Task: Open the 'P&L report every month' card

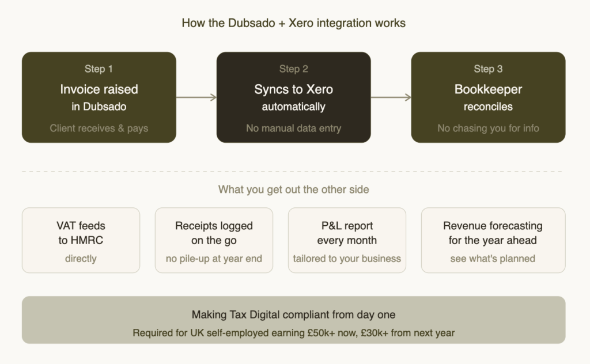Action: coord(347,240)
